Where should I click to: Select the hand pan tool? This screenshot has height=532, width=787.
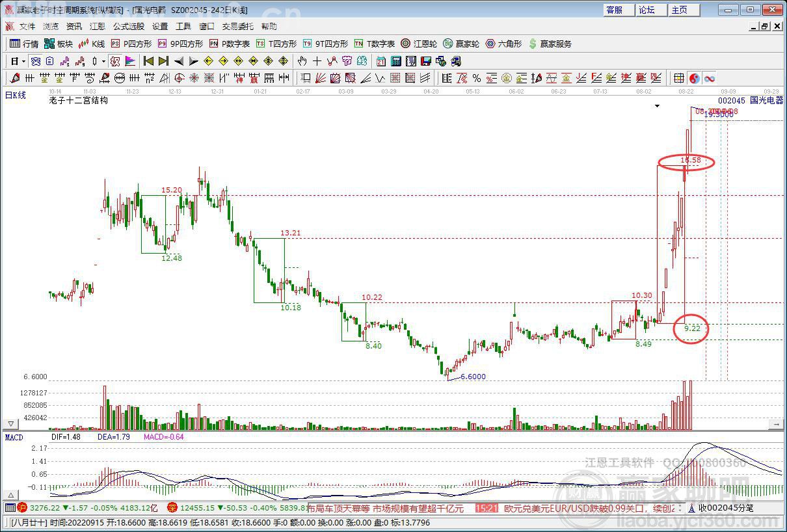[x=302, y=61]
